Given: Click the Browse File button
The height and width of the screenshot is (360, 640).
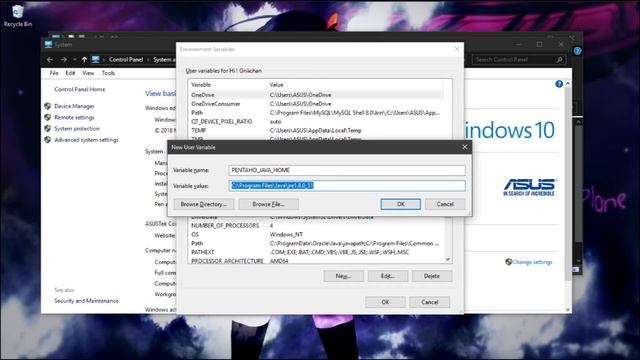Looking at the screenshot, I should [268, 204].
